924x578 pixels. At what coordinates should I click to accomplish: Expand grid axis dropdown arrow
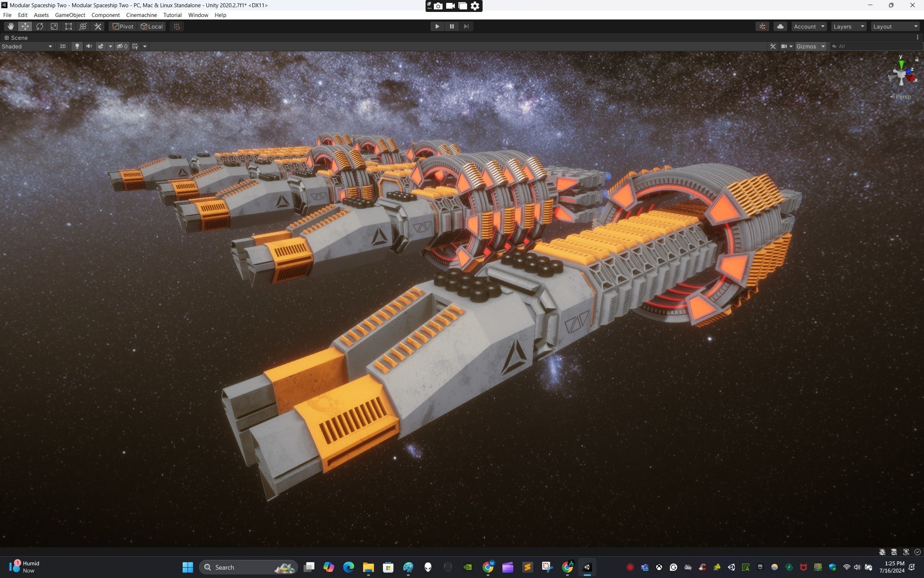coord(145,46)
